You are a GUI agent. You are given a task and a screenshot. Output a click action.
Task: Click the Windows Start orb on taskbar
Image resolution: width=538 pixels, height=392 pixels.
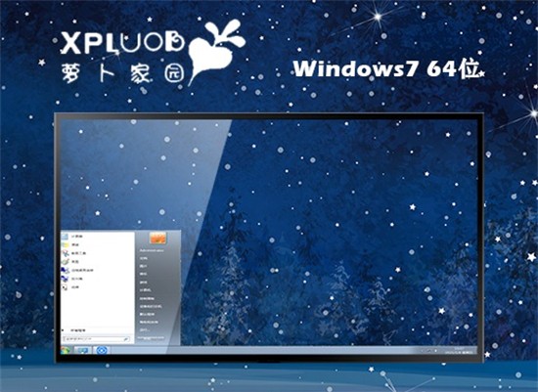[66, 350]
